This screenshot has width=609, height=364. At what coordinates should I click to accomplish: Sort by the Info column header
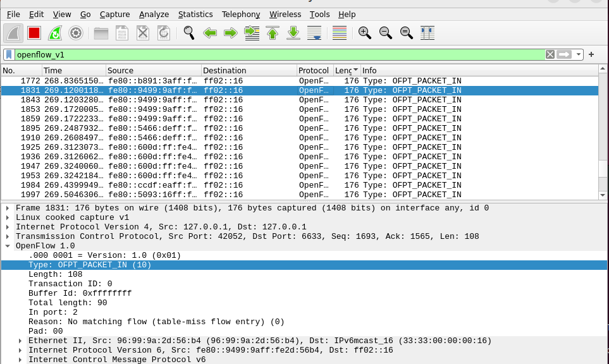[479, 71]
